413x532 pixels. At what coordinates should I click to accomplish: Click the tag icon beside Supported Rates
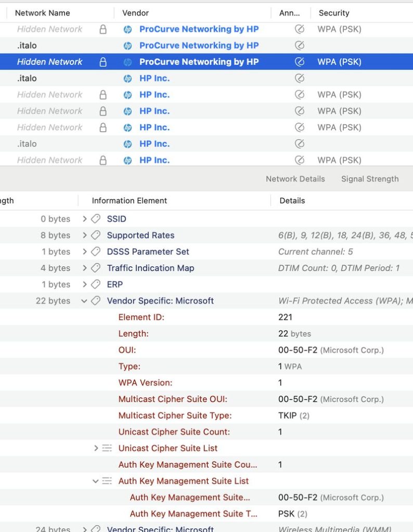96,235
